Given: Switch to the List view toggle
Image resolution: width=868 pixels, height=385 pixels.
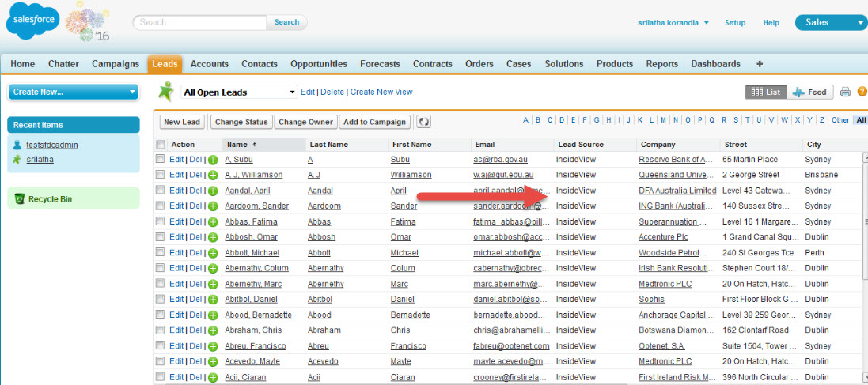Looking at the screenshot, I should pyautogui.click(x=766, y=92).
